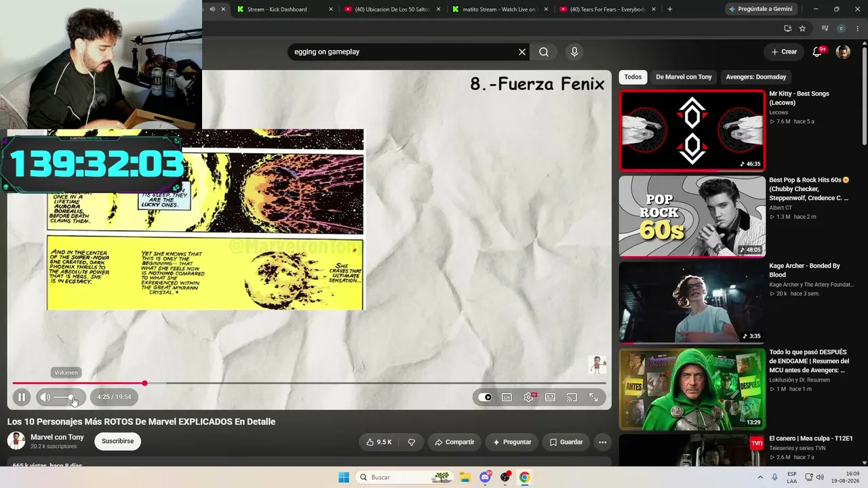Mute the audio-playing browser tab
868x488 pixels.
[x=212, y=9]
